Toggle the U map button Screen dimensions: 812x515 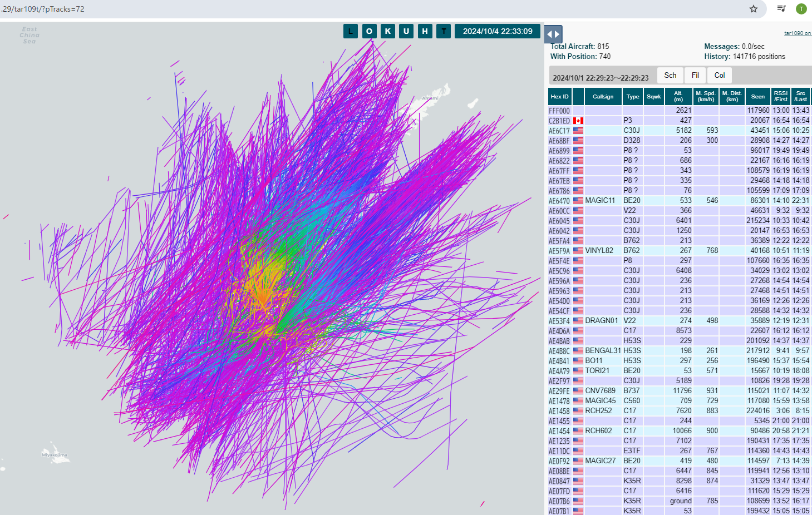[x=406, y=31]
